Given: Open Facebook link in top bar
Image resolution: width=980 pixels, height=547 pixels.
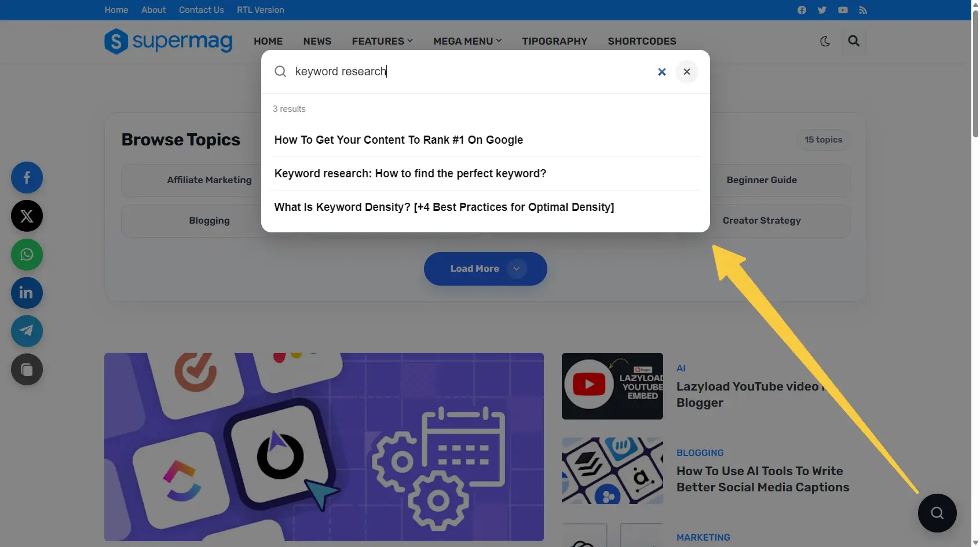Looking at the screenshot, I should (802, 10).
